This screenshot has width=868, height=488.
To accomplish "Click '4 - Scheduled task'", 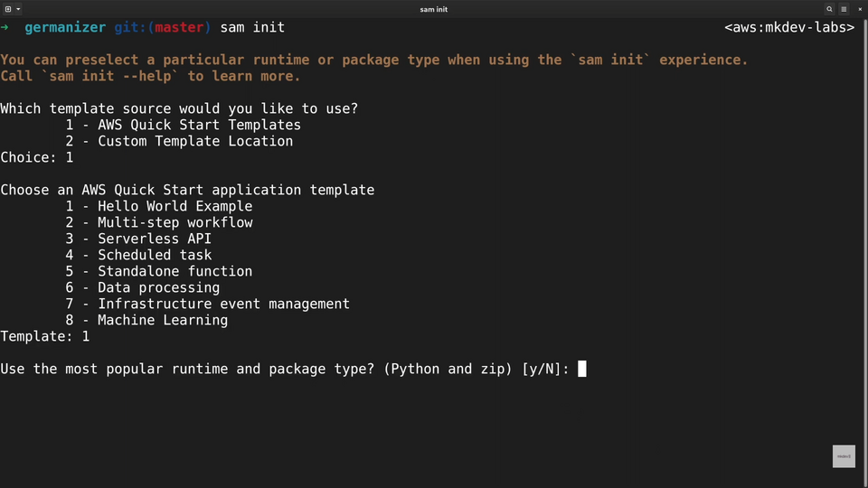I will click(138, 255).
